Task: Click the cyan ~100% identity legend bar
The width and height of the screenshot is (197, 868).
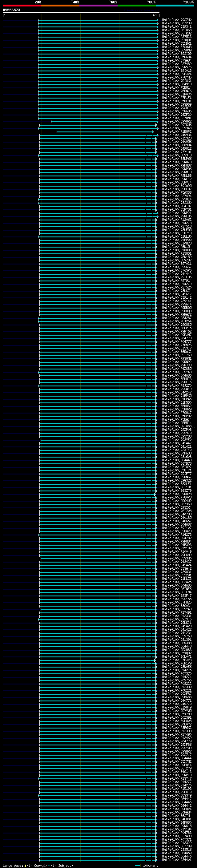Action: 175,6
